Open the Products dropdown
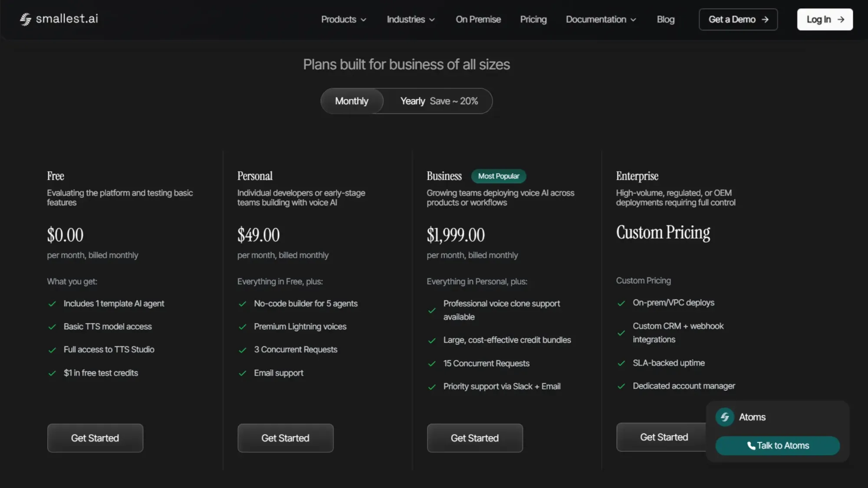Image resolution: width=868 pixels, height=488 pixels. click(343, 20)
